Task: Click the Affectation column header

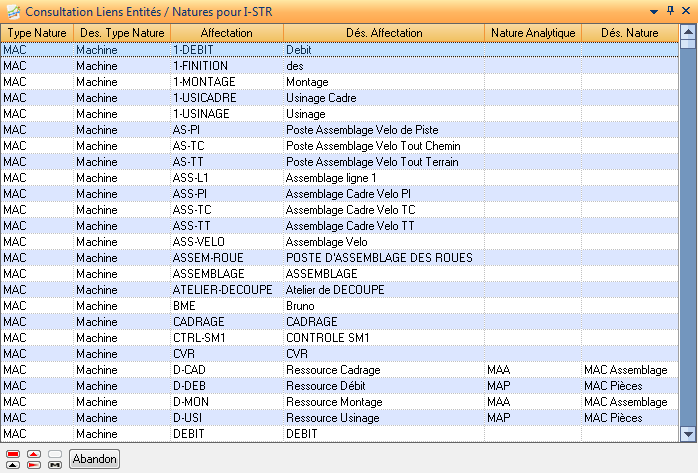Action: click(x=226, y=33)
